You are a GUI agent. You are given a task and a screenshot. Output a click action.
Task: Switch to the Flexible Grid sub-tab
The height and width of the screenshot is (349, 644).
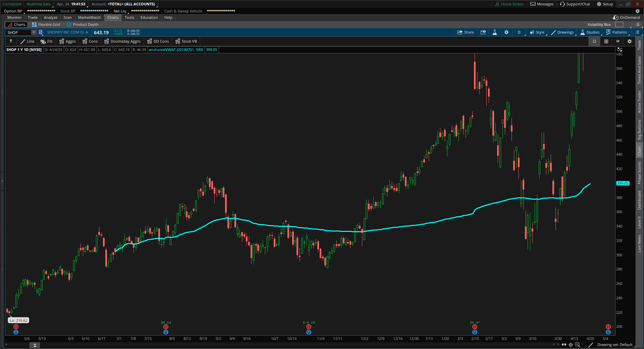pos(46,24)
